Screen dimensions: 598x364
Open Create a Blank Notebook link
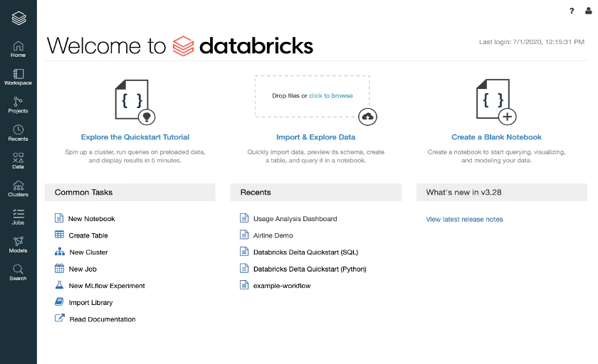click(496, 137)
